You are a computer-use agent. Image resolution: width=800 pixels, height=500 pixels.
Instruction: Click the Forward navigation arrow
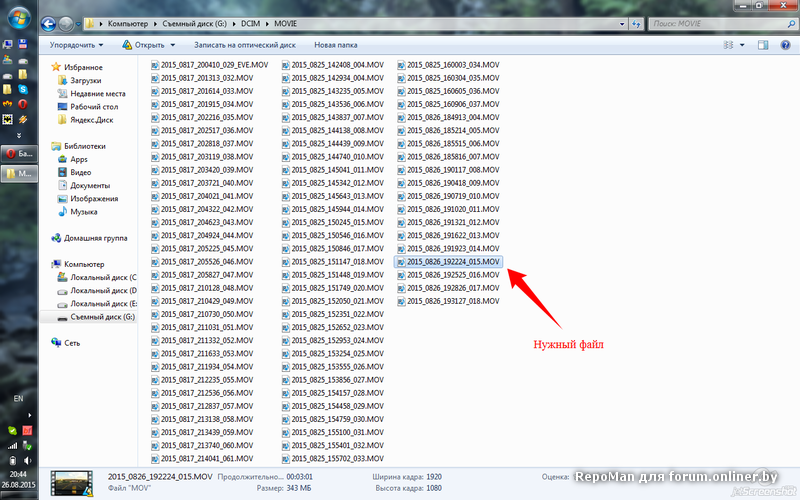[x=66, y=23]
